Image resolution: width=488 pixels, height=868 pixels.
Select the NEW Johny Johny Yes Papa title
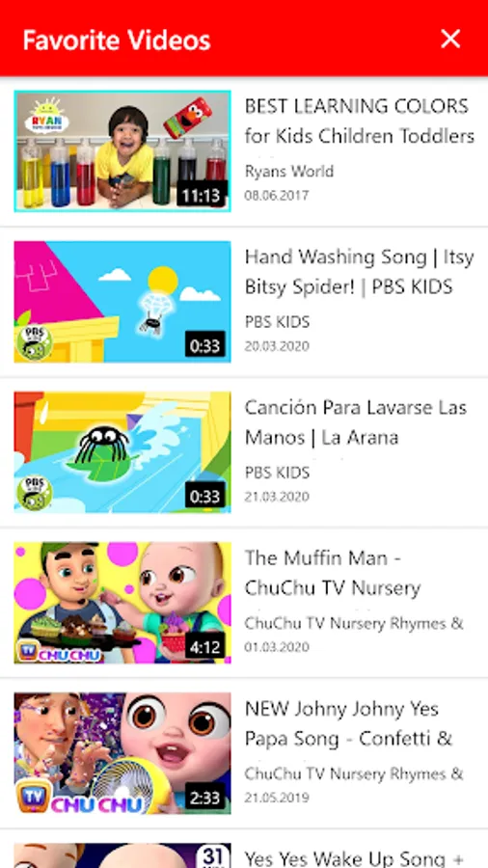coord(348,723)
